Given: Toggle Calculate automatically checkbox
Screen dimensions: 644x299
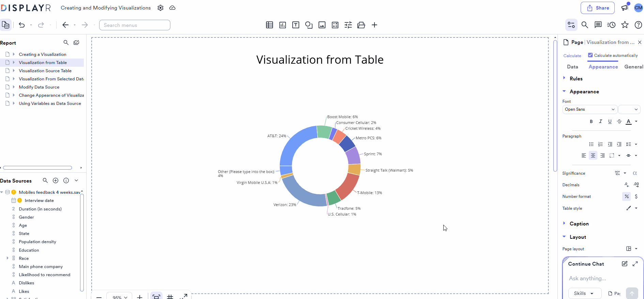Looking at the screenshot, I should tap(591, 55).
